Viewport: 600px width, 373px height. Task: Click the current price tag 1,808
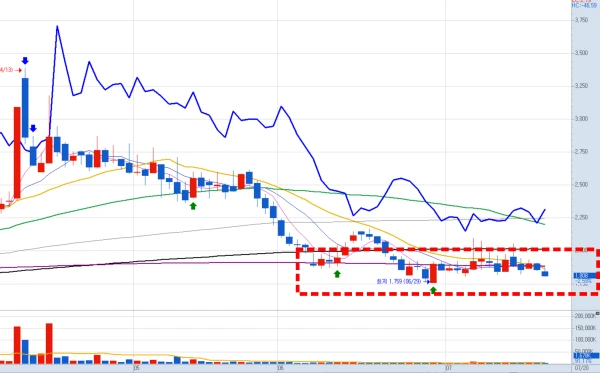(x=585, y=275)
